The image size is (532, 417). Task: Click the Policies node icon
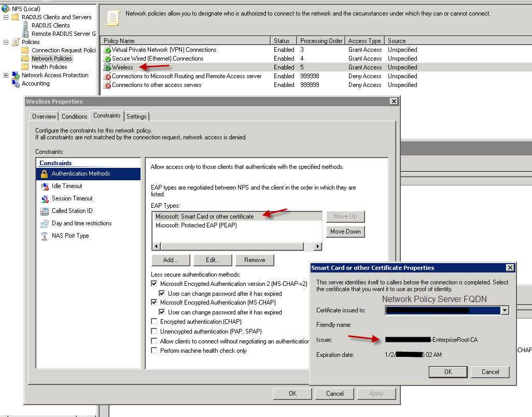tap(16, 42)
